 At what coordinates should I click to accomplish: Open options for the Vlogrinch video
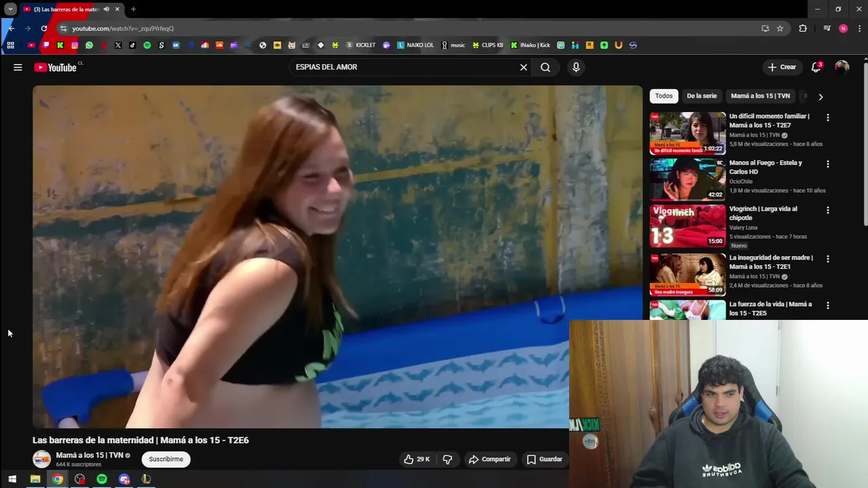(827, 210)
